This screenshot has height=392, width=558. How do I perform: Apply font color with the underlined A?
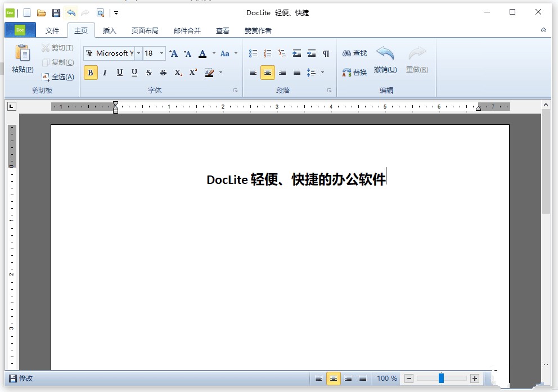202,54
